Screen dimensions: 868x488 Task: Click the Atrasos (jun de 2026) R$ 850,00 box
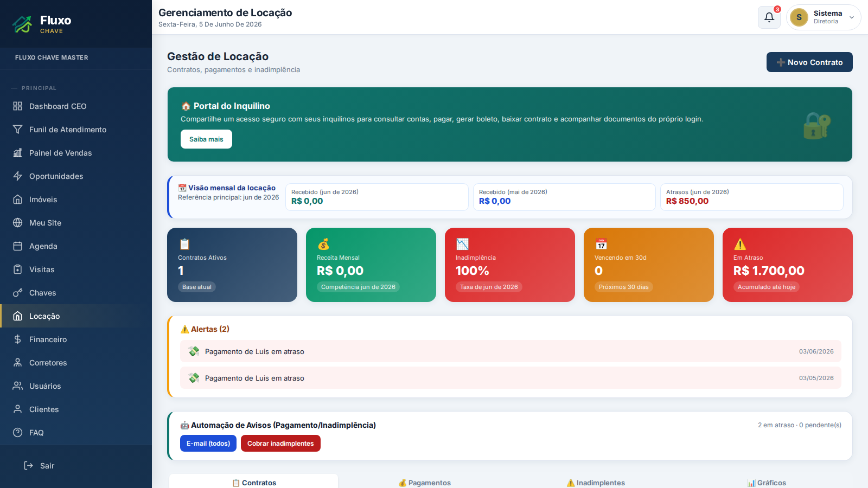[752, 197]
